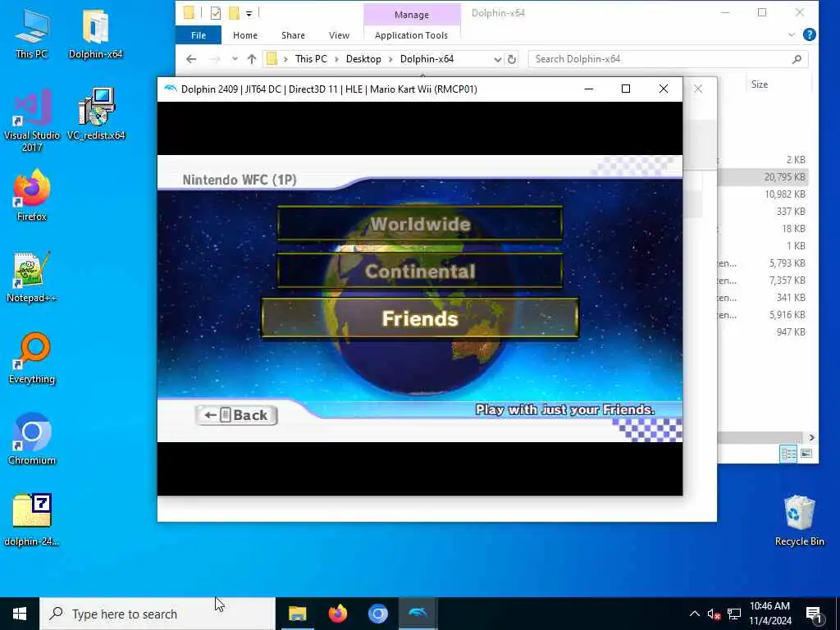
Task: Select file sized 10,982 KB
Action: 763,194
